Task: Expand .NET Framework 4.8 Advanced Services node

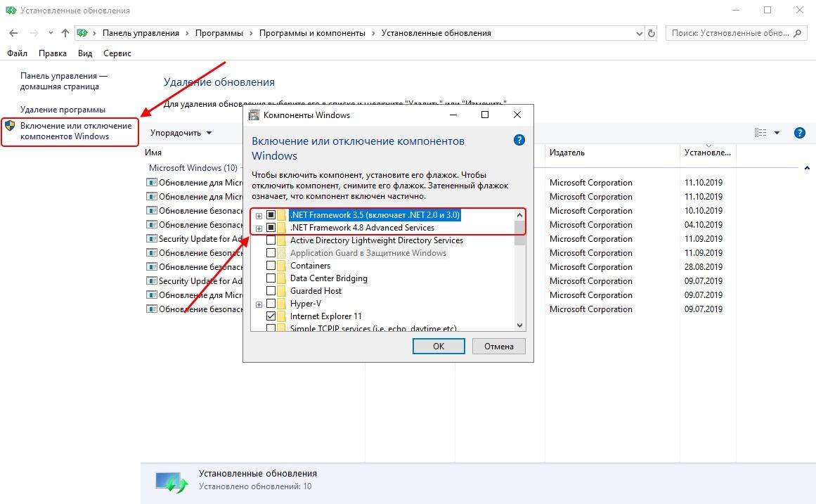Action: pos(259,228)
